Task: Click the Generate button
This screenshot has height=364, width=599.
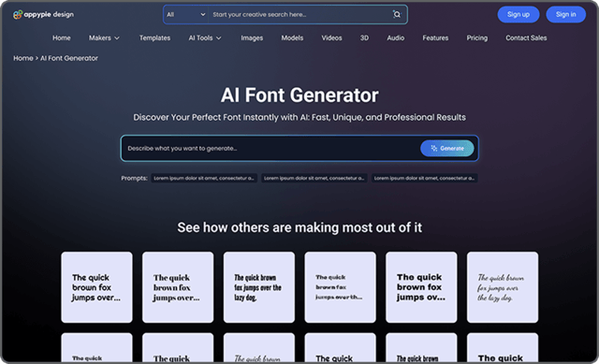Action: click(x=447, y=148)
